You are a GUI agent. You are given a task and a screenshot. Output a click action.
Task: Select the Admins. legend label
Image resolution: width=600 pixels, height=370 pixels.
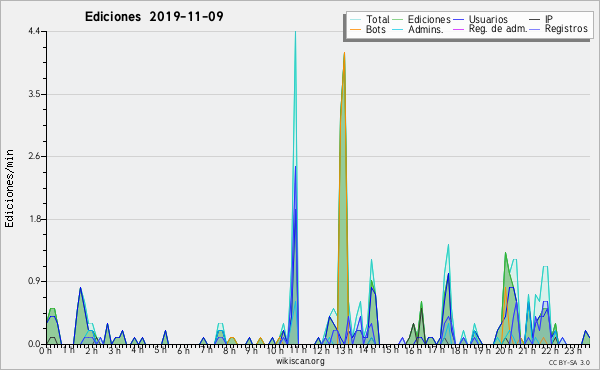click(426, 29)
